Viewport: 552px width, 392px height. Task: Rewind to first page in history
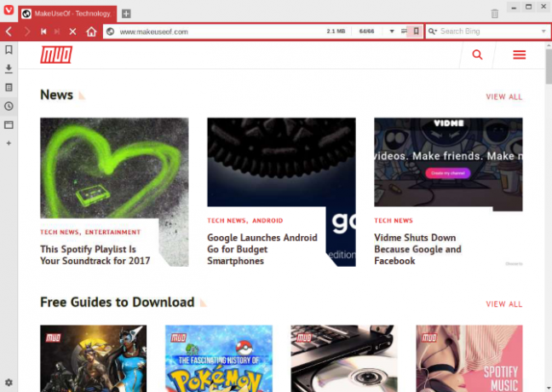pos(43,32)
